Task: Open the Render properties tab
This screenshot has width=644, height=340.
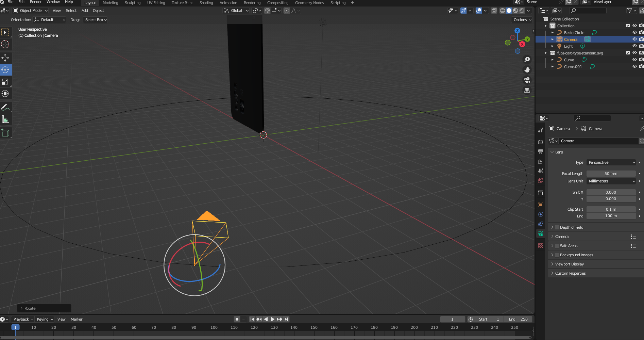Action: [541, 142]
